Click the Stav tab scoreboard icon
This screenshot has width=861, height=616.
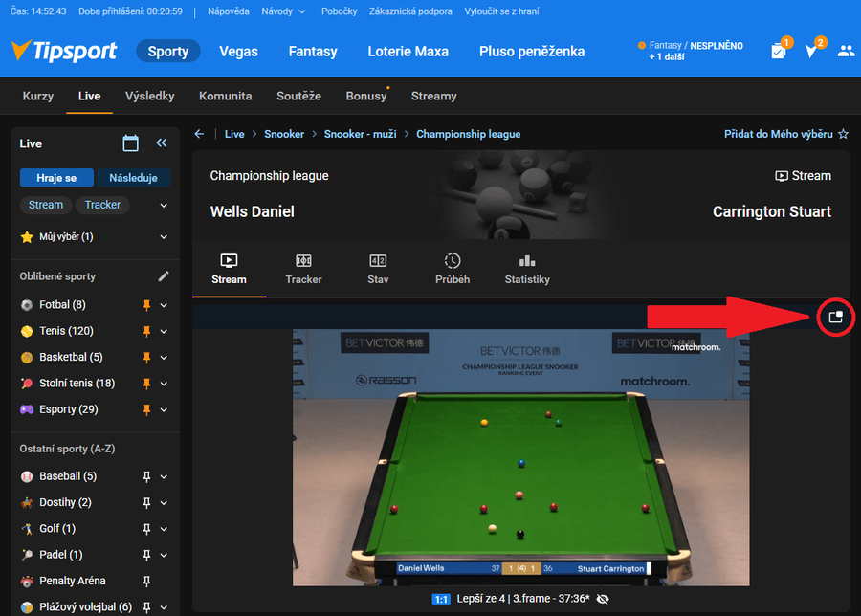point(378,260)
